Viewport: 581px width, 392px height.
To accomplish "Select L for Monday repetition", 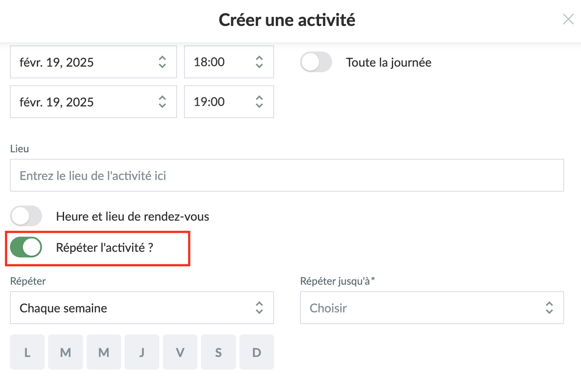I will [x=27, y=352].
